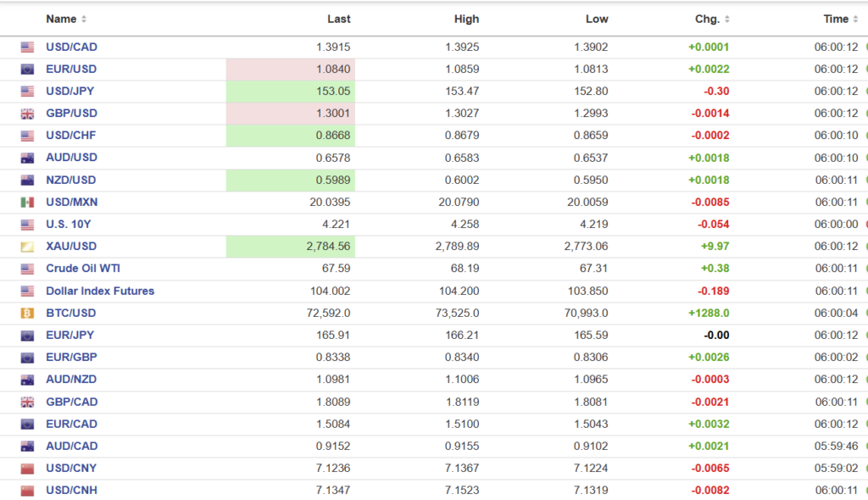The height and width of the screenshot is (500, 868).
Task: Click the UK flag icon beside GBP/USD
Action: click(27, 114)
